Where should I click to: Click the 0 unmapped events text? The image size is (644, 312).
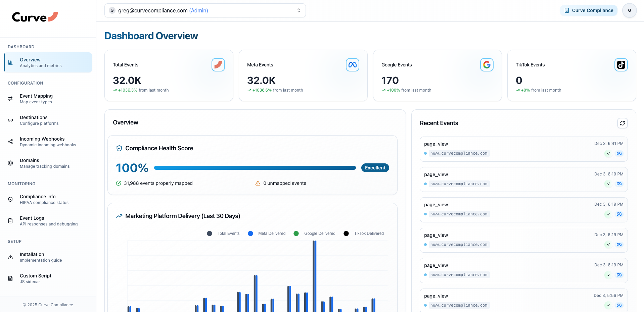point(285,183)
